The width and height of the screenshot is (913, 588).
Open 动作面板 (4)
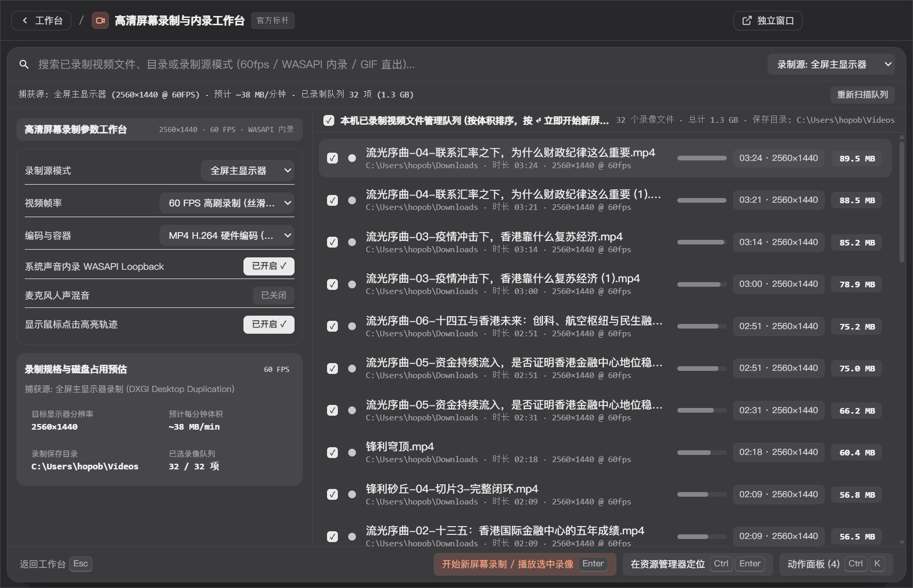(x=836, y=564)
